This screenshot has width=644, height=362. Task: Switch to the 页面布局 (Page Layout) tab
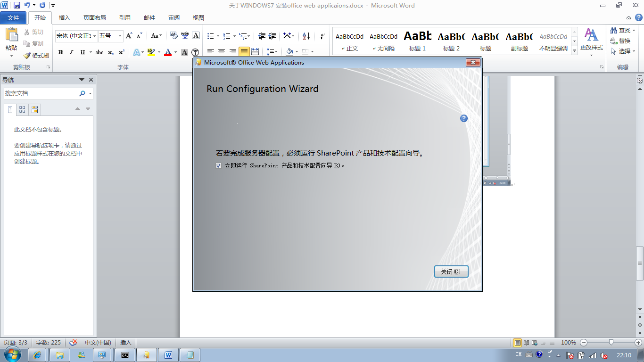94,18
